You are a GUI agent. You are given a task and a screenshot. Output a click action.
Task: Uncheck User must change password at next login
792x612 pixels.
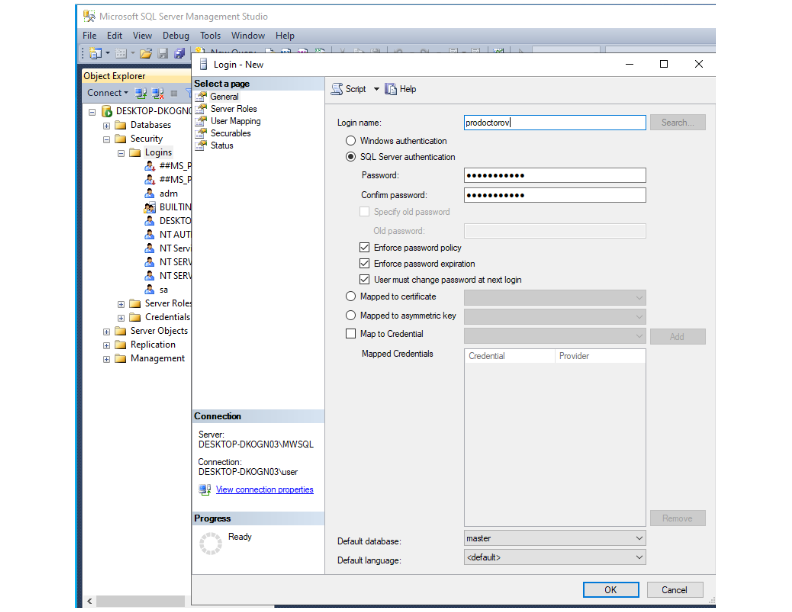coord(365,280)
